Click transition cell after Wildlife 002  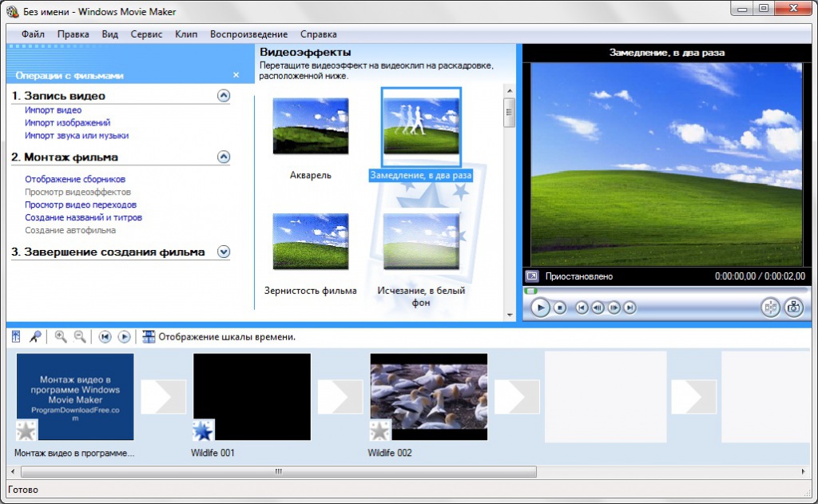(517, 397)
